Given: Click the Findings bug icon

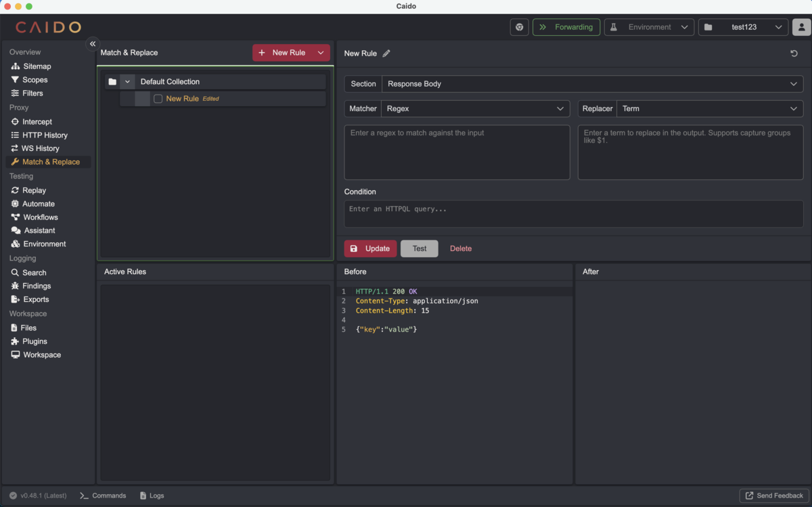Looking at the screenshot, I should [15, 286].
